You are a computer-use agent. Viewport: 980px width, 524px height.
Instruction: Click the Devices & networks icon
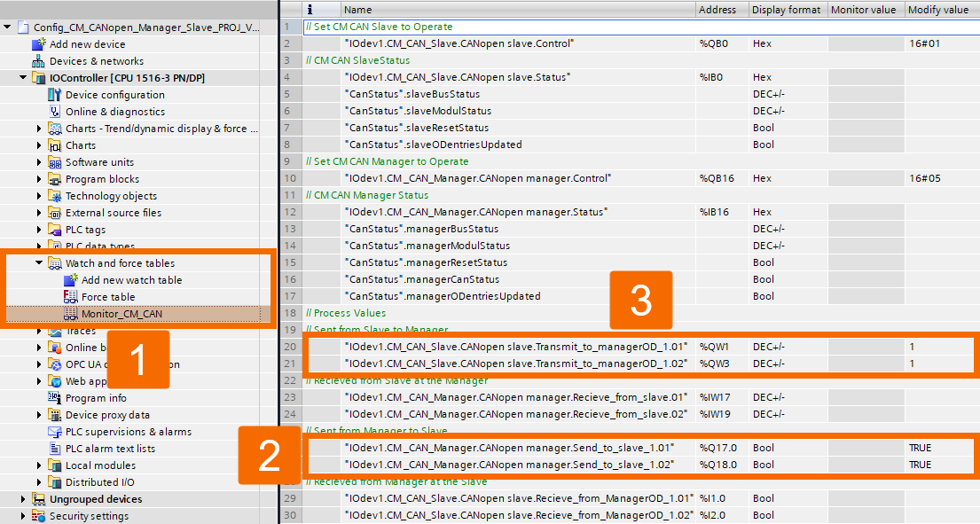coord(39,60)
